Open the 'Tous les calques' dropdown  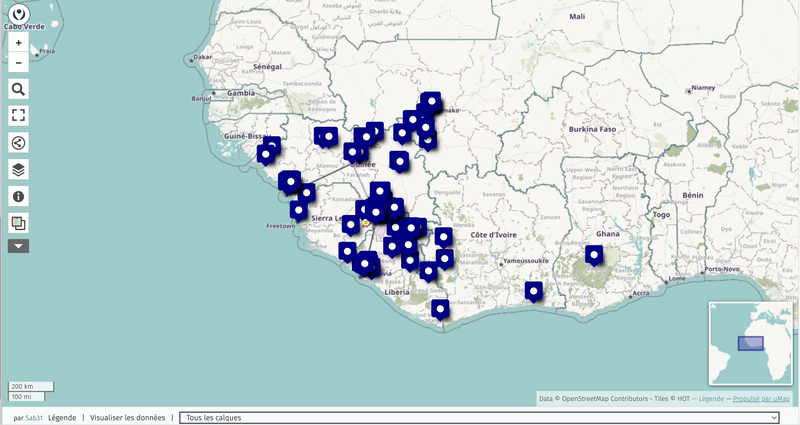(x=479, y=417)
